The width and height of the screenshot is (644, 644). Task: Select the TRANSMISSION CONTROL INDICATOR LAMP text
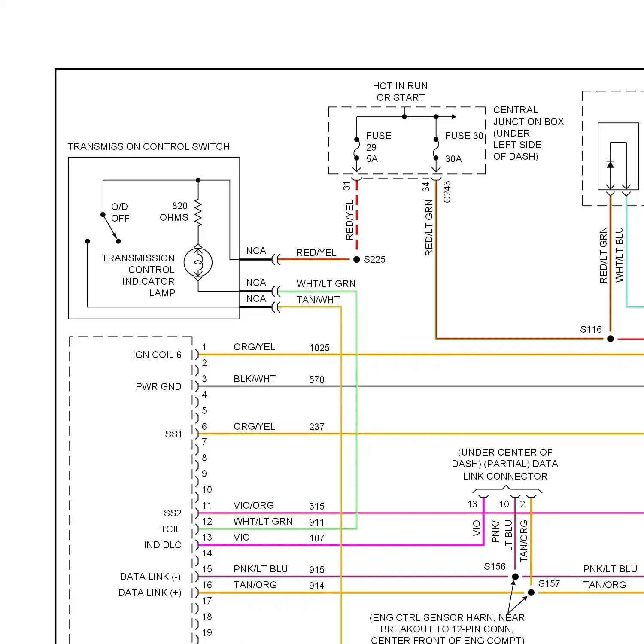point(138,275)
